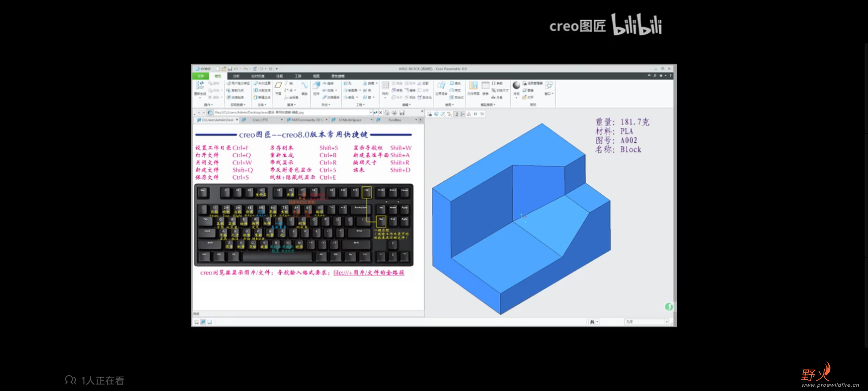
Task: Switch to the 柔性建模 ribbon tab
Action: pos(338,76)
